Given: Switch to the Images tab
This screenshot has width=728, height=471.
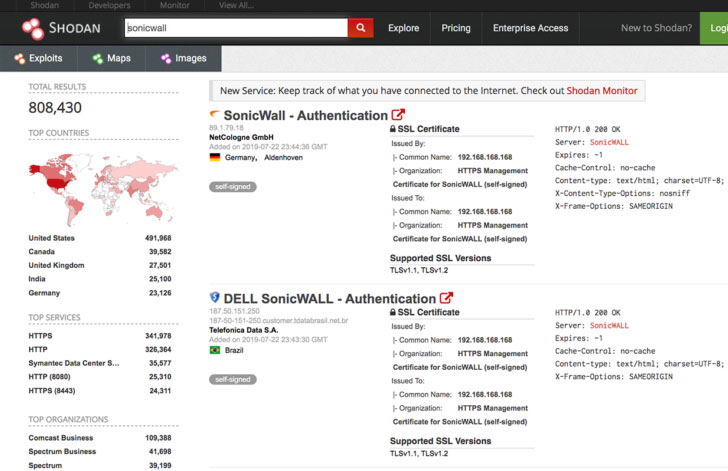Looking at the screenshot, I should (184, 59).
